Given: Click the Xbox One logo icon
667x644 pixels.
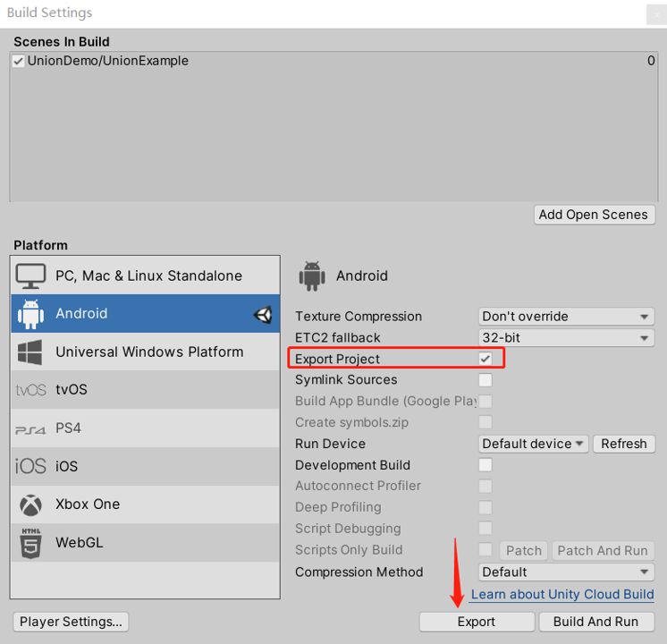Looking at the screenshot, I should (30, 504).
